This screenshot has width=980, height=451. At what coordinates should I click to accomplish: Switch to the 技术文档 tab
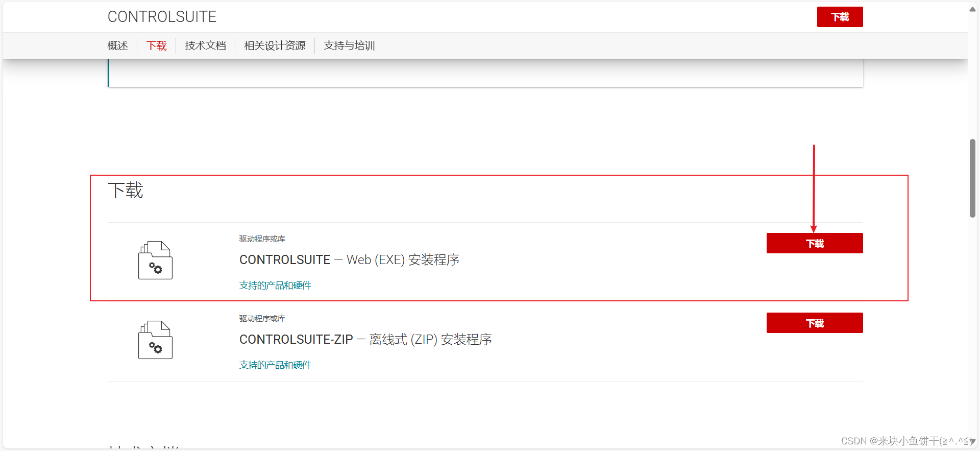coord(205,45)
